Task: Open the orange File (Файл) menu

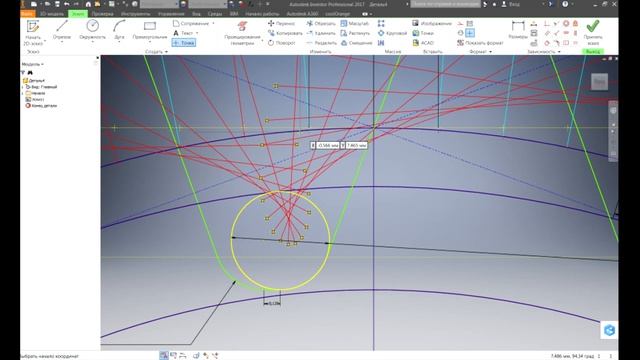Action: [27, 14]
